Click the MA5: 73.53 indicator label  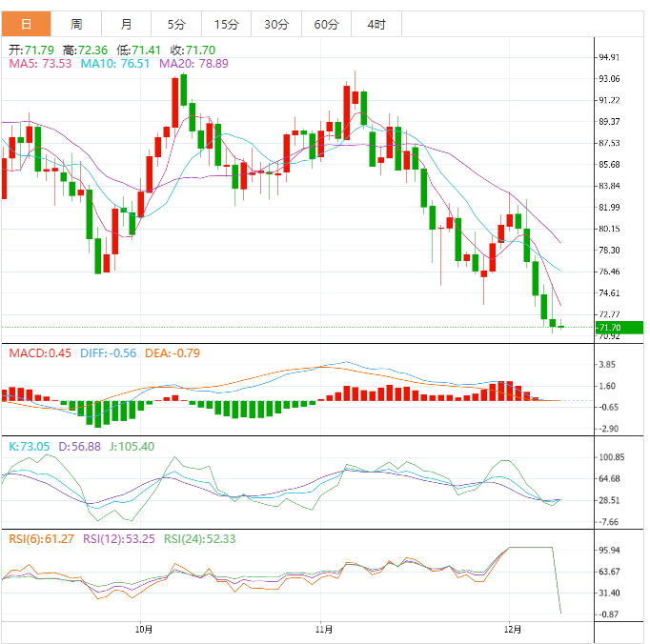coord(40,64)
